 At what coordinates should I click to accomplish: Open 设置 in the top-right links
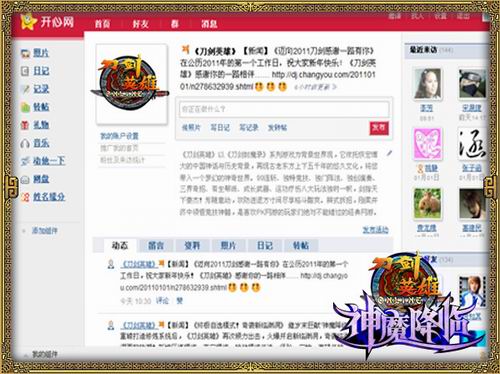click(440, 16)
